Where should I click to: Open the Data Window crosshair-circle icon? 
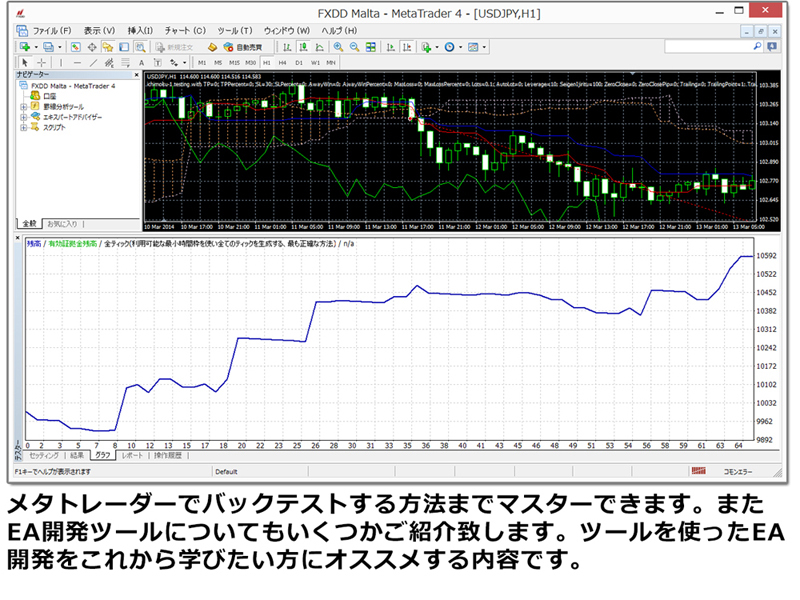click(x=92, y=47)
